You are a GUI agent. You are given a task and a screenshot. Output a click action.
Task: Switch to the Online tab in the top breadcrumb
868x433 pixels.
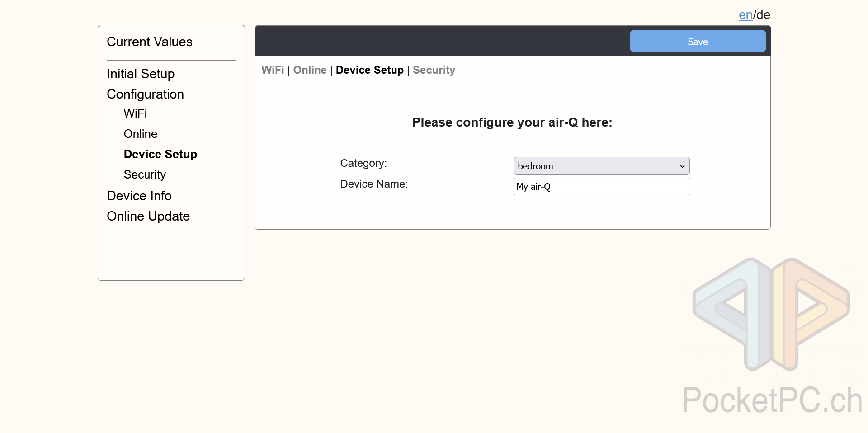tap(310, 70)
